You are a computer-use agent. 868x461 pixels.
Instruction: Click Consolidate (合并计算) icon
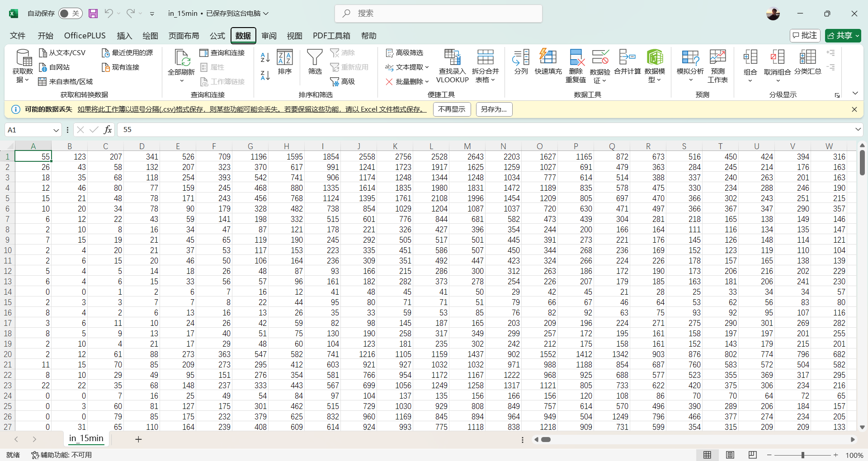click(627, 62)
